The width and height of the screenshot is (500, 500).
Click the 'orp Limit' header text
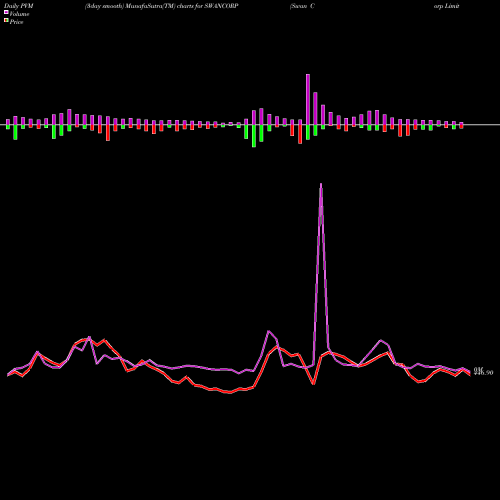coord(447,6)
